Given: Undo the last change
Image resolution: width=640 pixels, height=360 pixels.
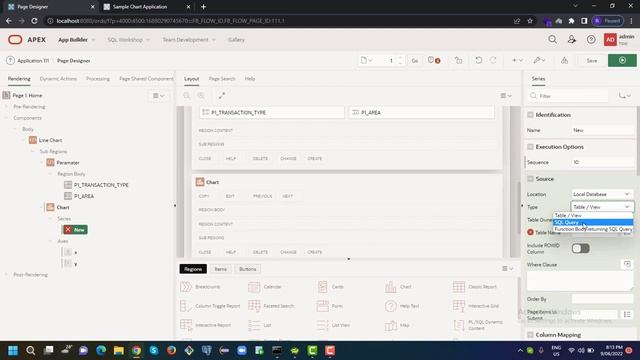Looking at the screenshot, I should pos(478,60).
